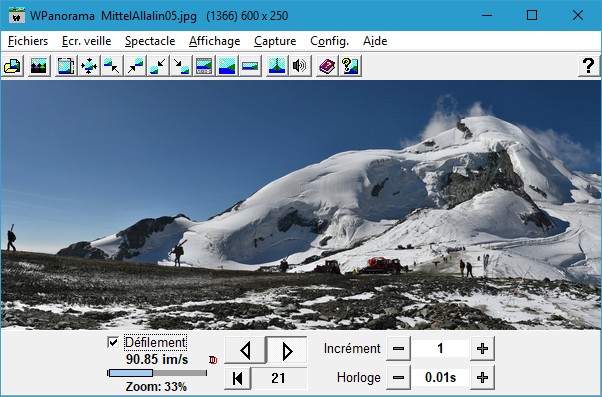Open the Config. menu
602x397 pixels.
(x=329, y=41)
